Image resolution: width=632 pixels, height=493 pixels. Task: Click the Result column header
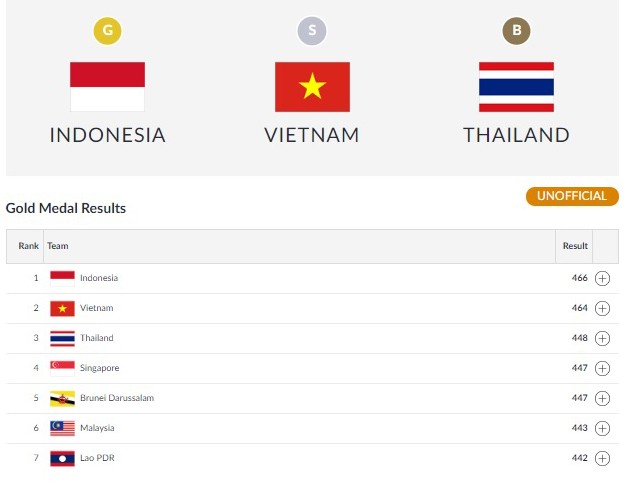[575, 246]
